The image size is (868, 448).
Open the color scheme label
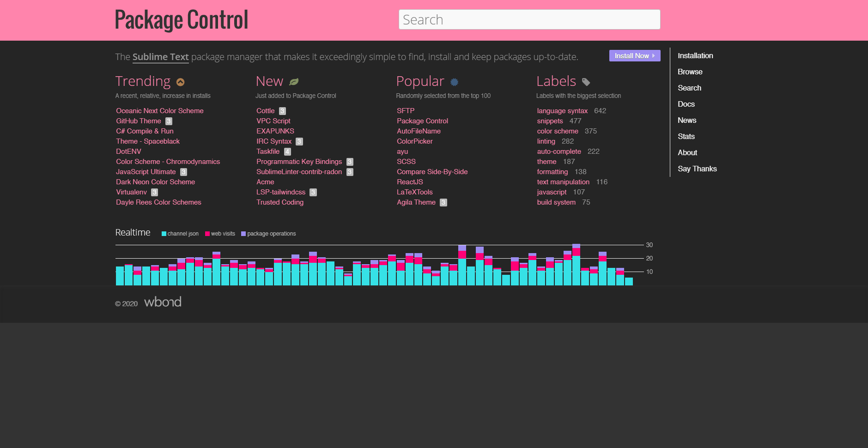tap(558, 131)
